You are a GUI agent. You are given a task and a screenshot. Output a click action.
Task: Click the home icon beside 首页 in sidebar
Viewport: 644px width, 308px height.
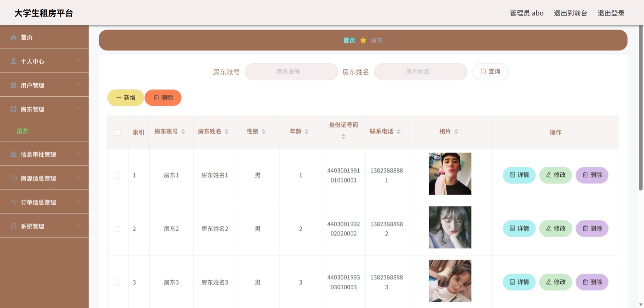point(14,37)
